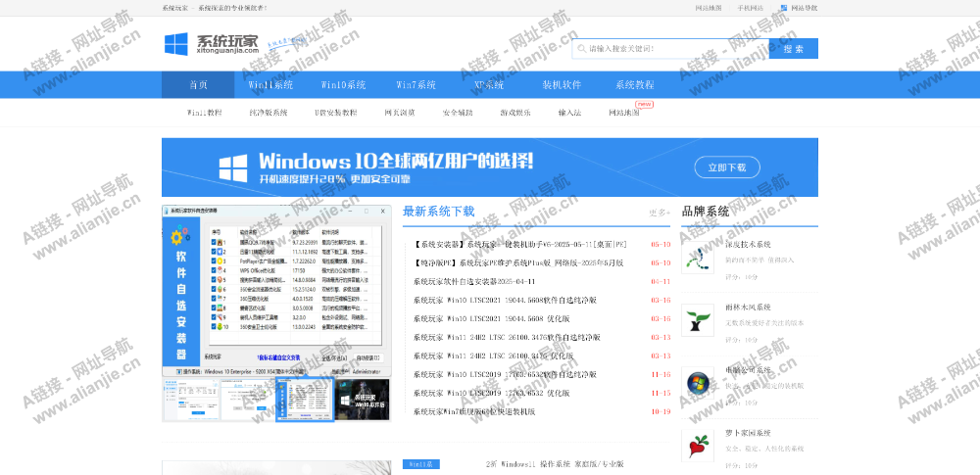980x475 pixels.
Task: Open the 系统教程 nav tab
Action: tap(634, 85)
